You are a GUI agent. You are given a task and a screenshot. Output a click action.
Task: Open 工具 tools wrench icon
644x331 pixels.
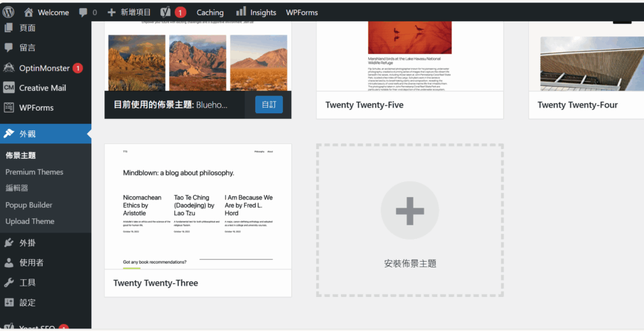click(9, 283)
